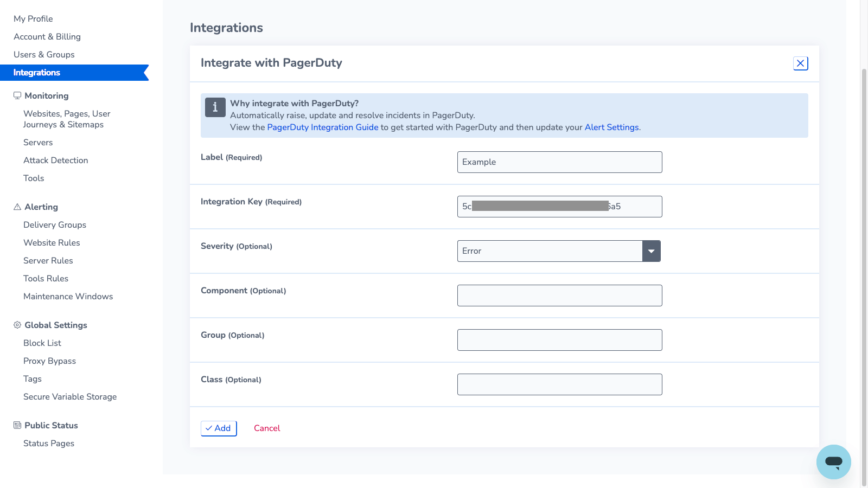
Task: Click the Component input field
Action: point(559,296)
